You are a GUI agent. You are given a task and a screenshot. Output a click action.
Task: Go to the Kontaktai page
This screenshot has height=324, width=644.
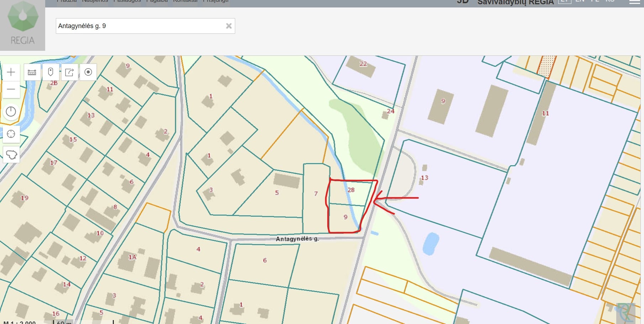click(x=185, y=1)
